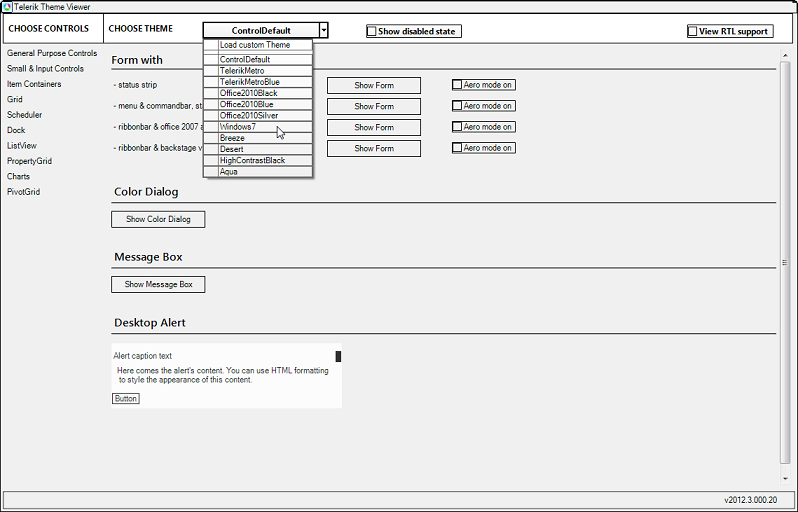
Task: Click the CHOOSE THEME label
Action: [x=140, y=29]
